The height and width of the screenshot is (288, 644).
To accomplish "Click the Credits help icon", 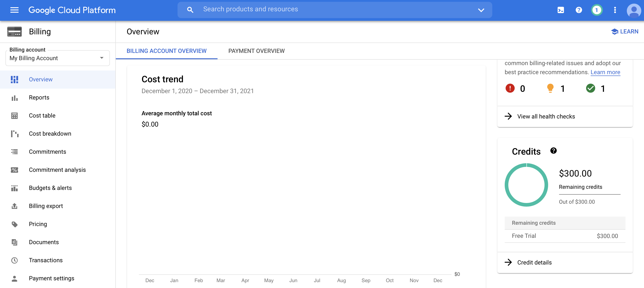I will coord(553,151).
